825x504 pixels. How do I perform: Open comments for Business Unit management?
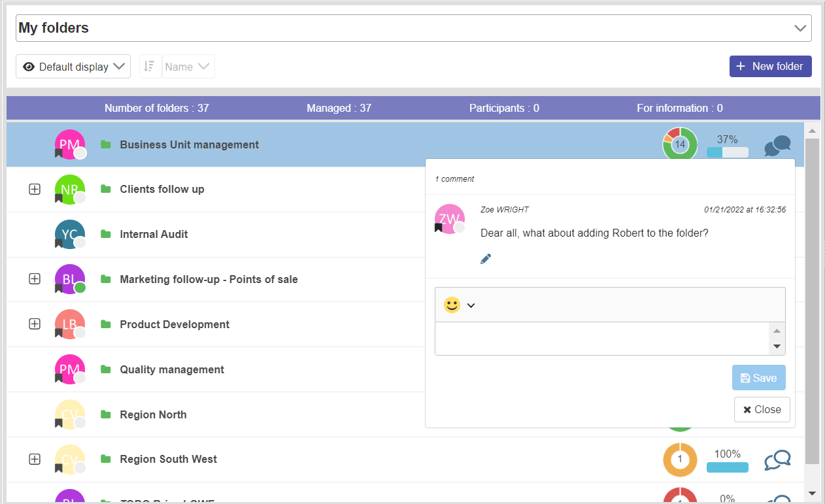click(777, 145)
